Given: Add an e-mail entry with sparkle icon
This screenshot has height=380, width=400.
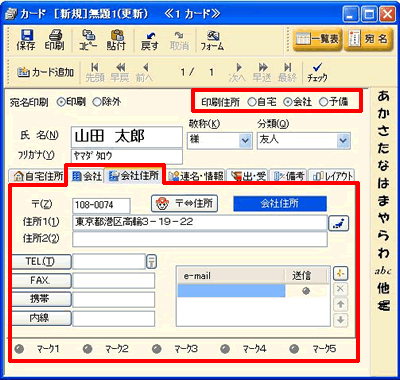Looking at the screenshot, I should pos(340,274).
